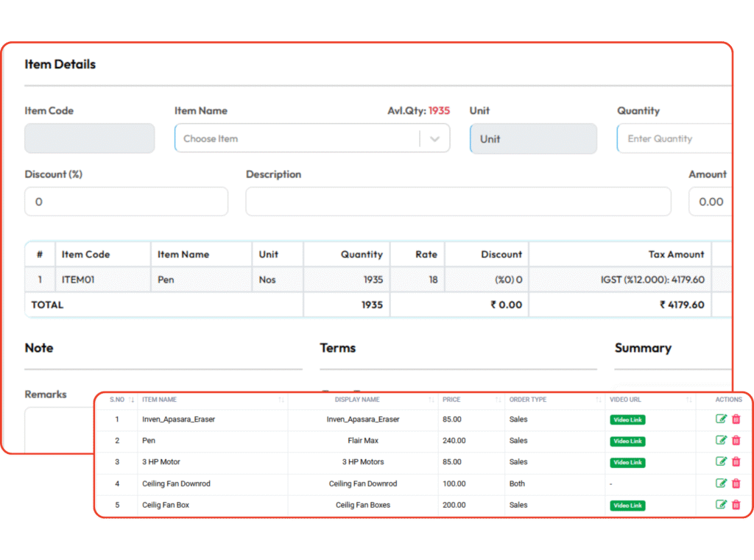The height and width of the screenshot is (560, 754).
Task: Open Video Link for Ceilig Fan Box
Action: pyautogui.click(x=627, y=506)
